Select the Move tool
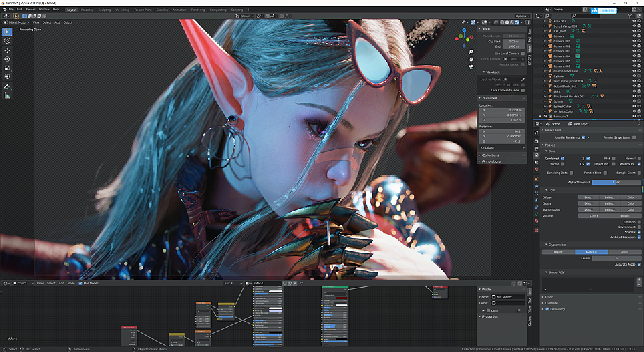 click(x=7, y=50)
